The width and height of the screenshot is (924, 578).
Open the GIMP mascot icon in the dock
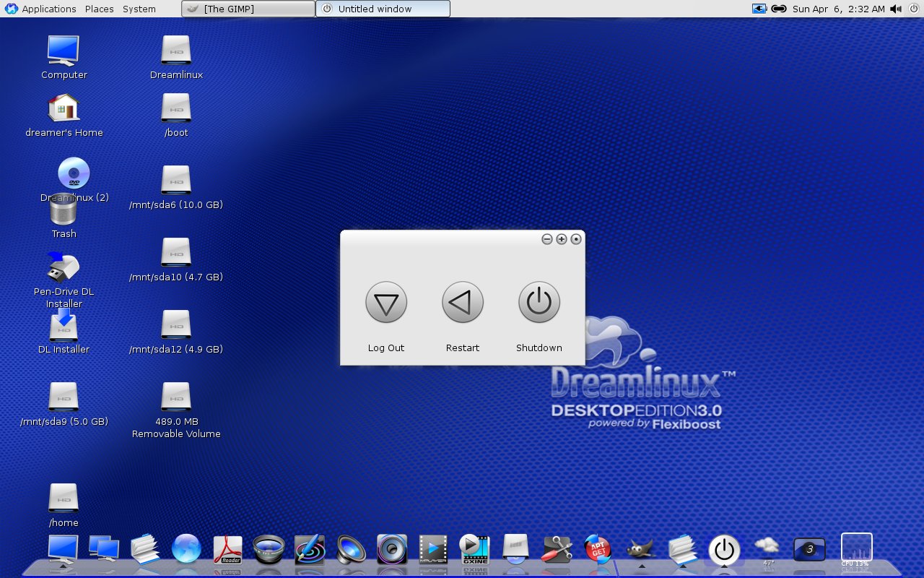(x=641, y=550)
